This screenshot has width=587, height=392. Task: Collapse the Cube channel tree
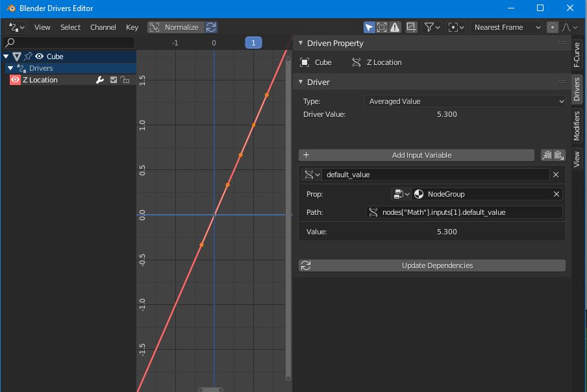(x=6, y=56)
